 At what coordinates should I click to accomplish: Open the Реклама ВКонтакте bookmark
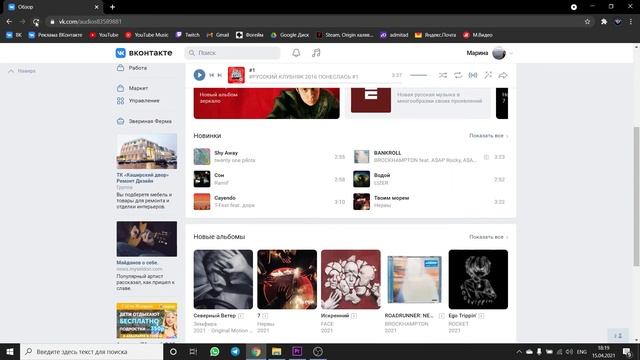pos(55,35)
